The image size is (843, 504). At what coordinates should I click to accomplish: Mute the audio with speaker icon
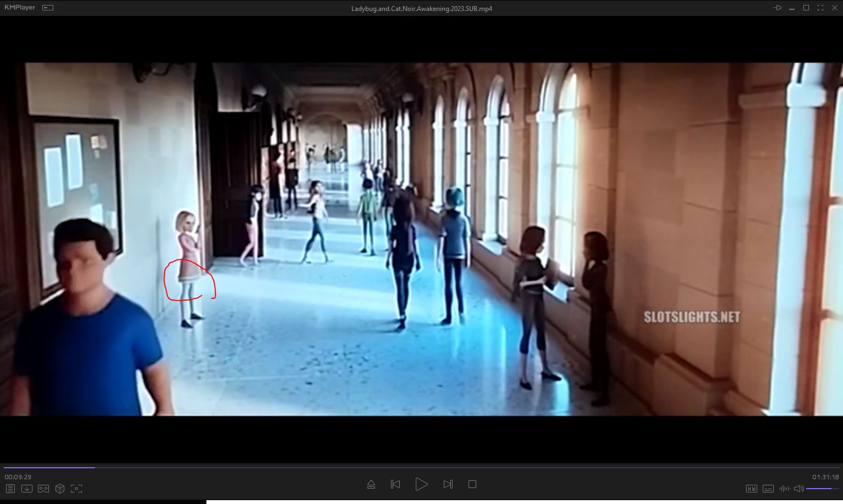point(798,489)
